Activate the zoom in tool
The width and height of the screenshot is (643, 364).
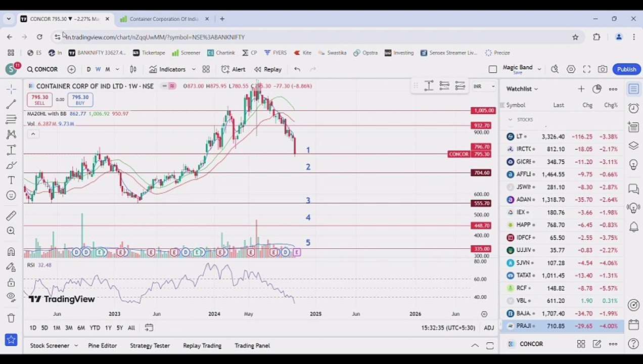click(11, 231)
